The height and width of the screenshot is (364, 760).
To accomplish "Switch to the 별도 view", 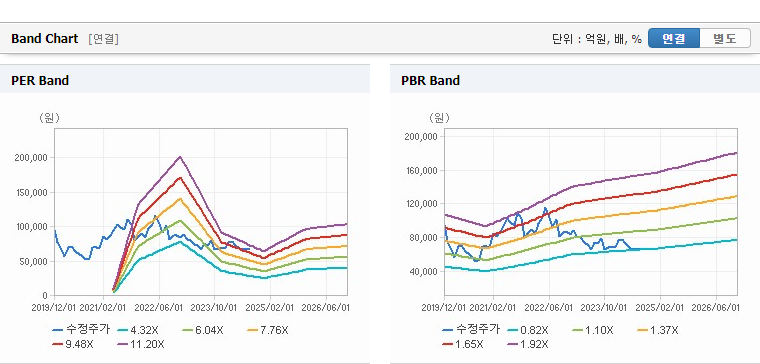I will click(725, 38).
